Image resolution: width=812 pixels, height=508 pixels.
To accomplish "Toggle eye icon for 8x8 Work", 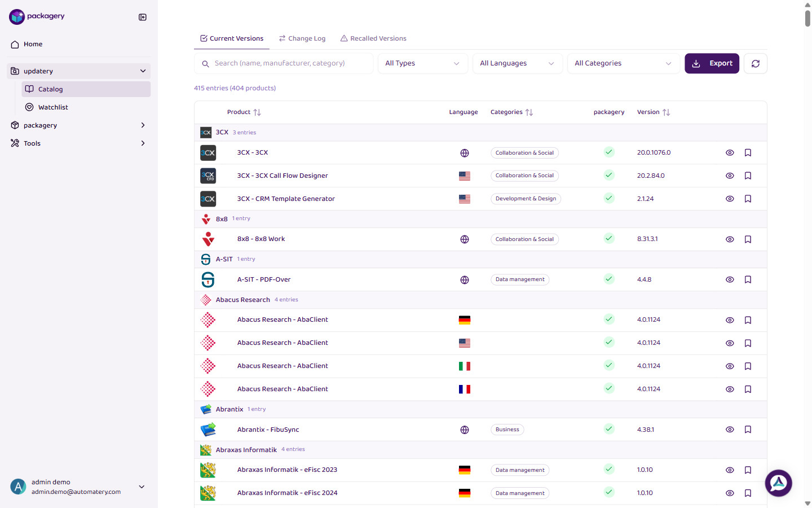I will coord(730,239).
